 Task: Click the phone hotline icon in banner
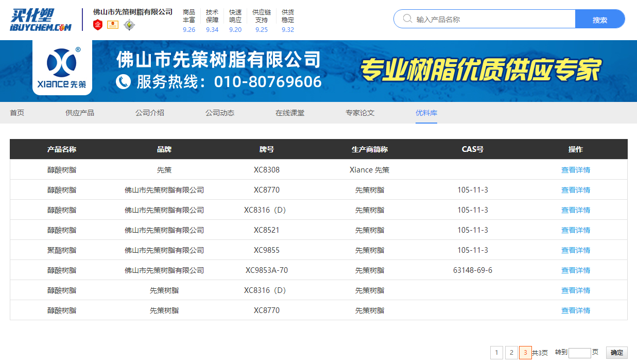123,82
